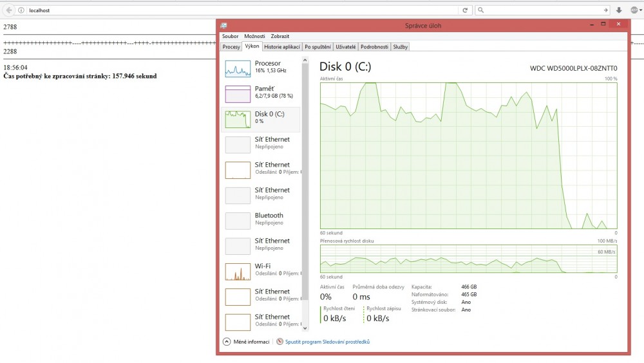
Task: Select the Bluetooth network entry
Action: click(238, 221)
